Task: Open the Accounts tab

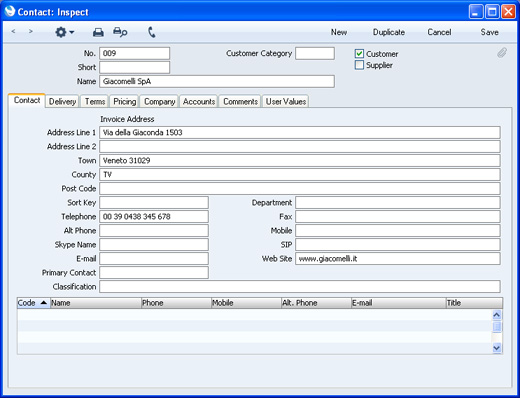Action: 199,101
